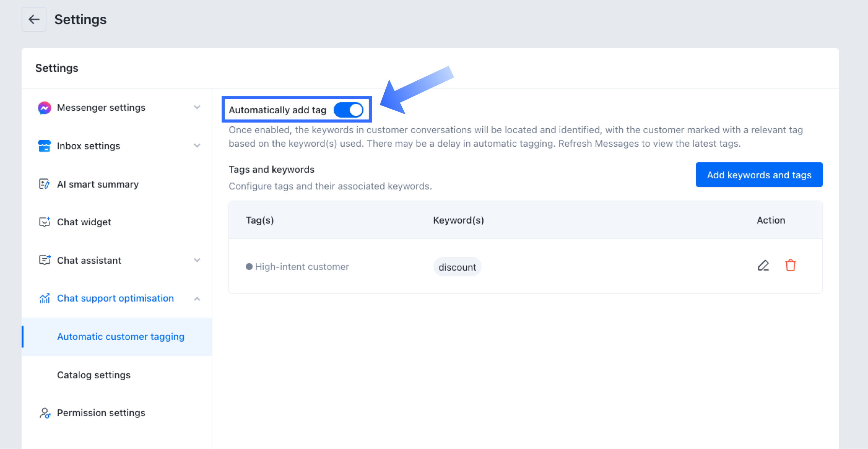Click Chat support optimisation chart icon
Image resolution: width=868 pixels, height=449 pixels.
44,298
